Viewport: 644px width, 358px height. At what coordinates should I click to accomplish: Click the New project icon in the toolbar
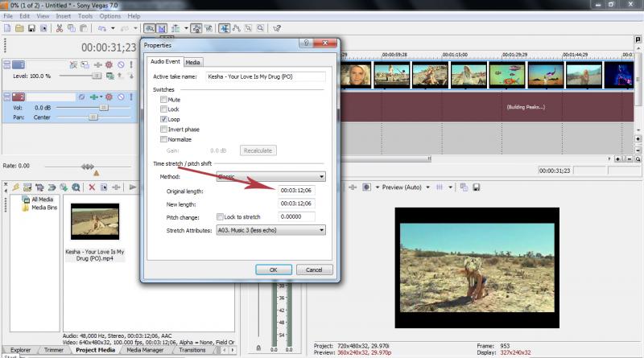tap(7, 28)
